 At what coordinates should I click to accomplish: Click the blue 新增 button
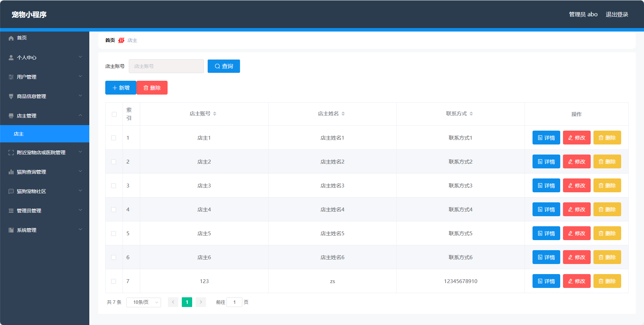[121, 88]
